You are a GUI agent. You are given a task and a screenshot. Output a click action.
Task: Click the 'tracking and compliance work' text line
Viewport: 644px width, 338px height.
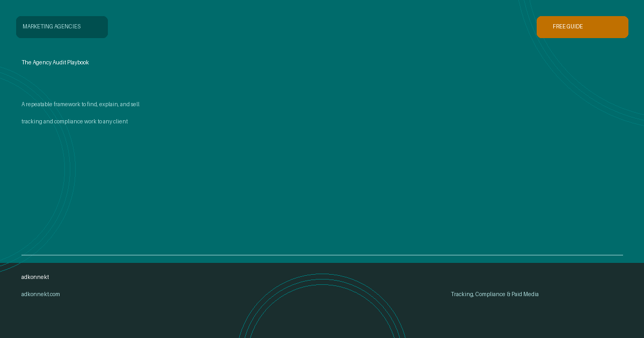point(75,121)
